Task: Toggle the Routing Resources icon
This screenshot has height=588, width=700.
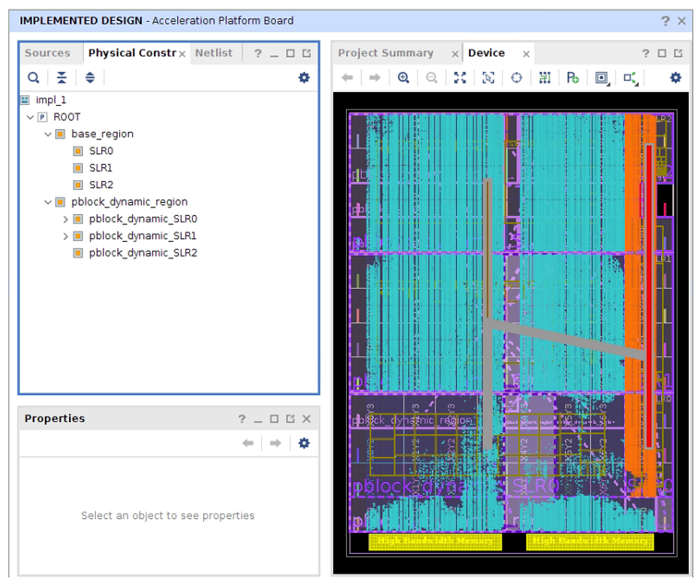Action: coord(545,78)
